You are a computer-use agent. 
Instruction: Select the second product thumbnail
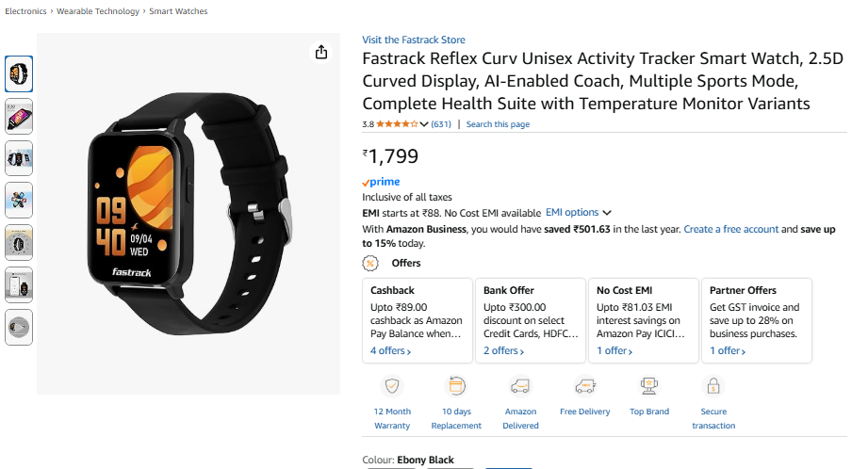click(19, 116)
